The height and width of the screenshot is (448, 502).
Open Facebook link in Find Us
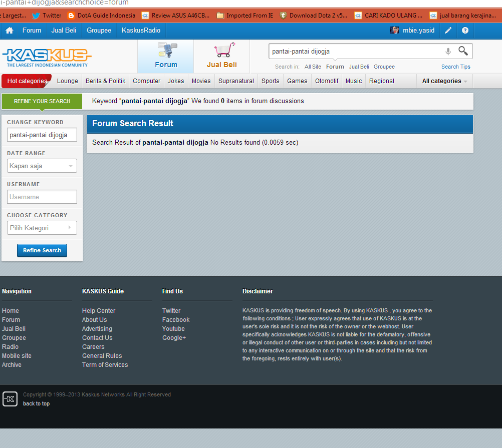coord(176,319)
